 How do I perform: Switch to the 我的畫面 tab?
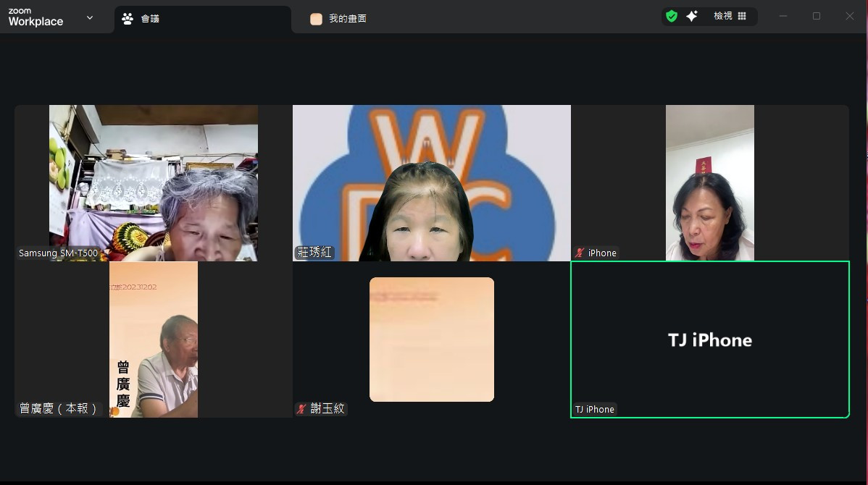pyautogui.click(x=348, y=19)
